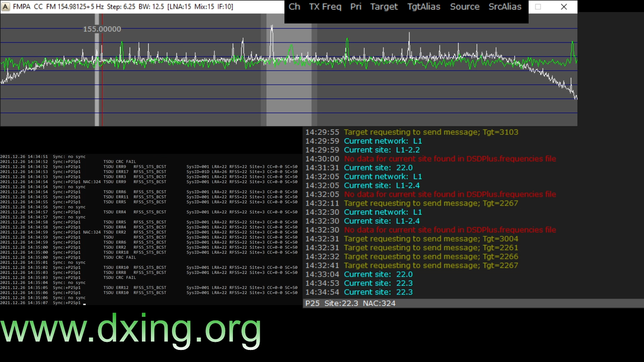Maximize the FMPA spectrum window
Screen dimensions: 644x362
point(538,7)
